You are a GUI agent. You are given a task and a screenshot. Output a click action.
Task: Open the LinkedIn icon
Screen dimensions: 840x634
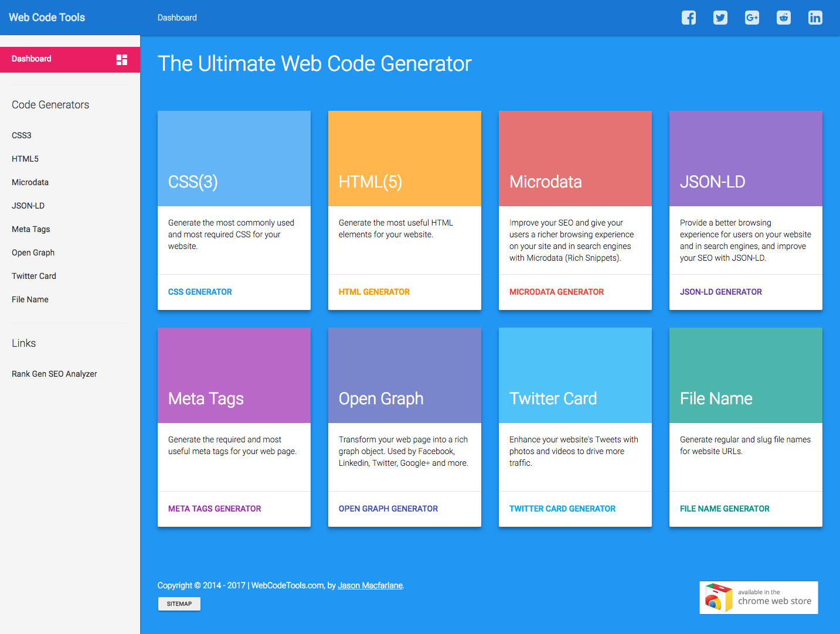point(815,18)
